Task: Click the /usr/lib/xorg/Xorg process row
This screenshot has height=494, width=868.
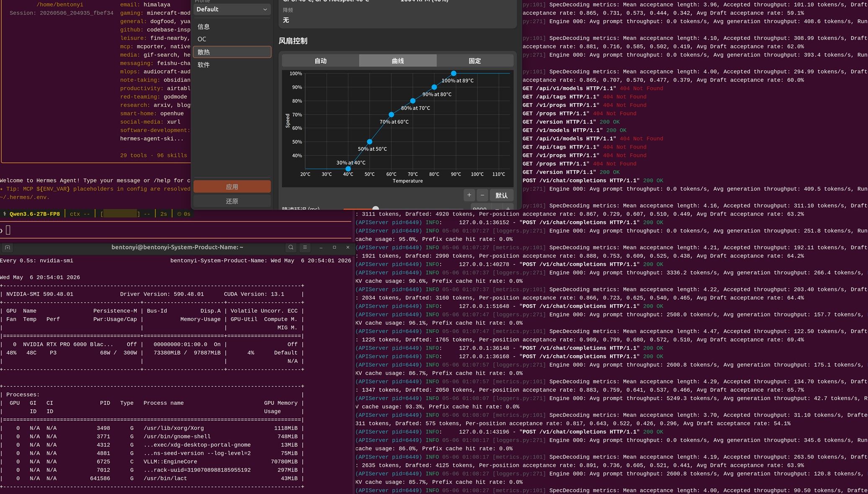Action: coord(152,428)
